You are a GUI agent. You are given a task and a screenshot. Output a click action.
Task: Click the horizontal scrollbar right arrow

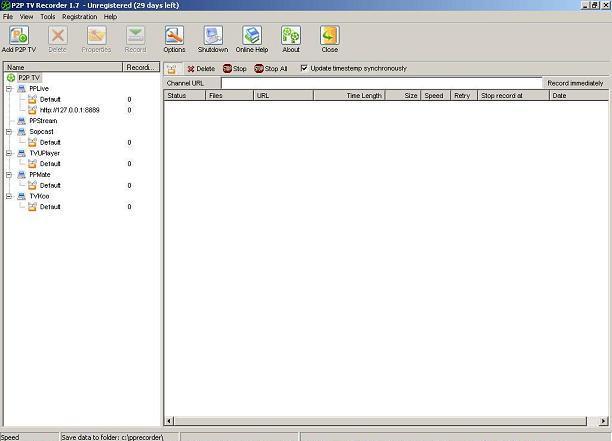603,421
